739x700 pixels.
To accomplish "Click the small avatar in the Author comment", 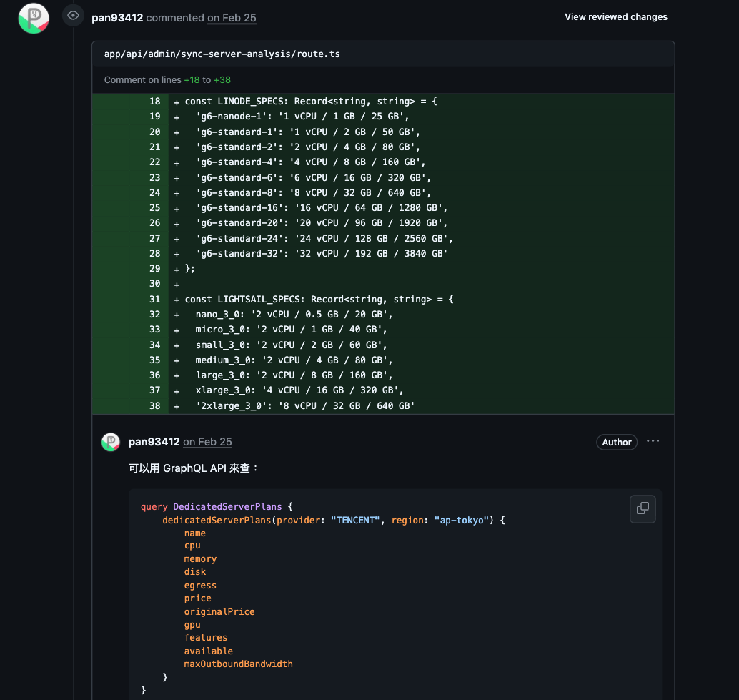I will (111, 442).
